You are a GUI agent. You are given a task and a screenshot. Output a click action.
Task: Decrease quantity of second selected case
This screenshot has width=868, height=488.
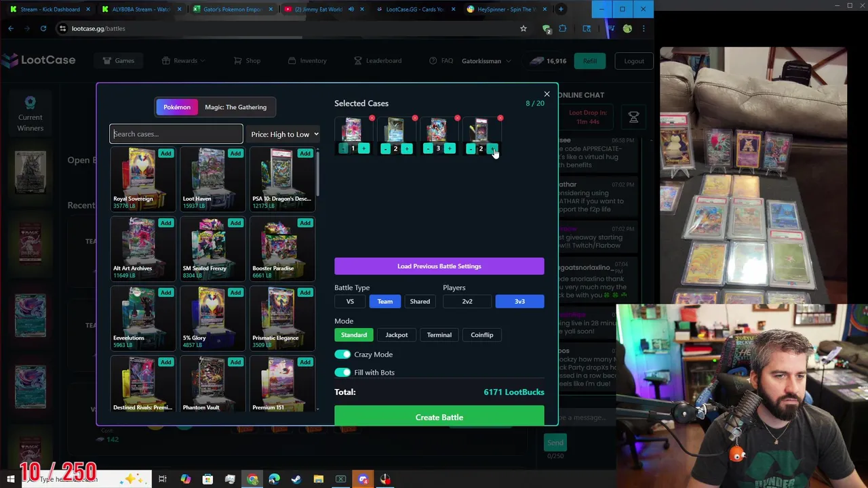pyautogui.click(x=385, y=148)
